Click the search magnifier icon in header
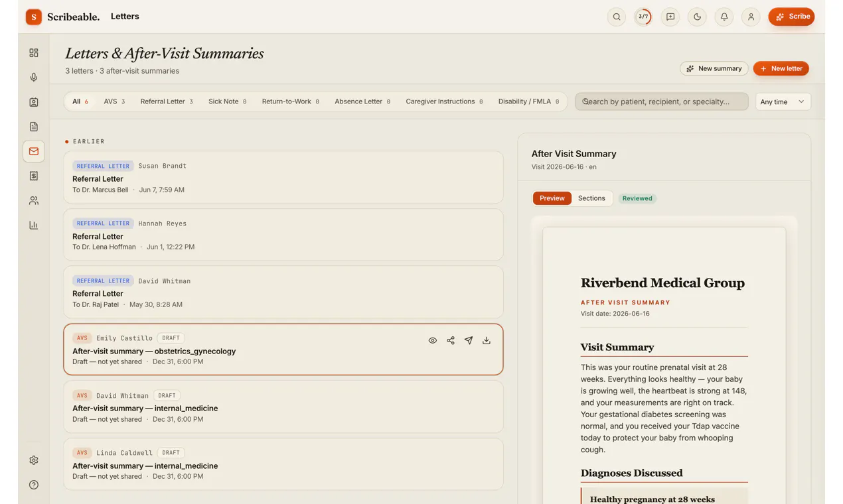Image resolution: width=843 pixels, height=504 pixels. tap(617, 17)
